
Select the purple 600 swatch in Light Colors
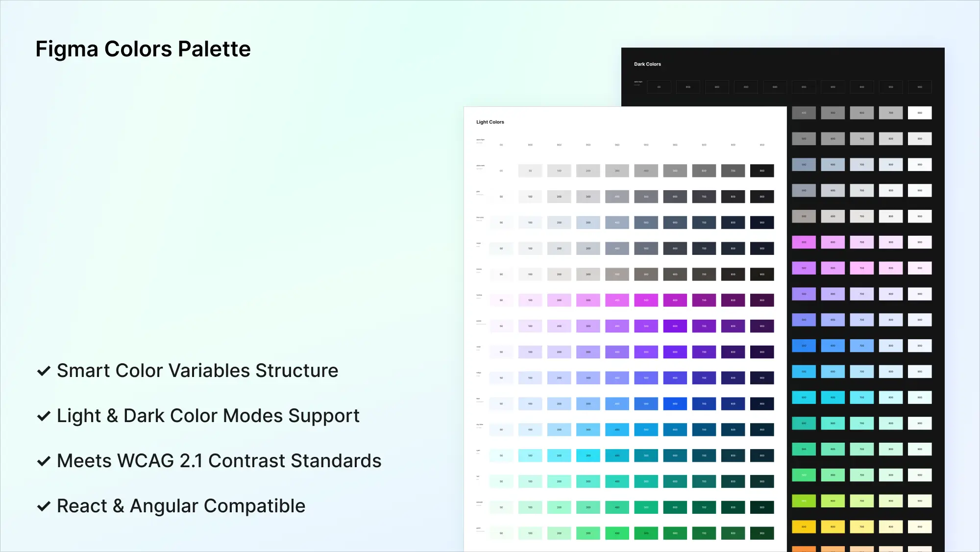click(675, 326)
